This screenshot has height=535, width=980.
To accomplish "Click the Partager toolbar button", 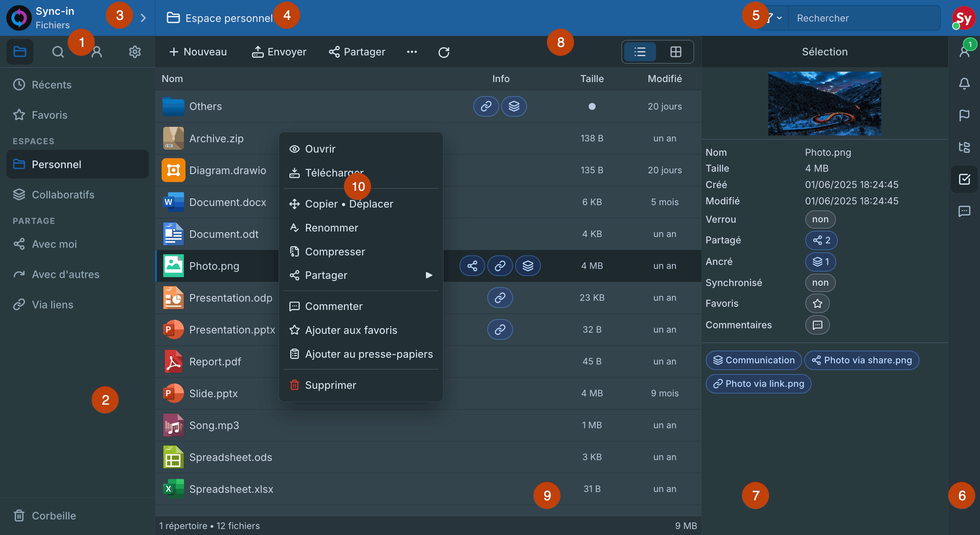I will click(x=357, y=52).
